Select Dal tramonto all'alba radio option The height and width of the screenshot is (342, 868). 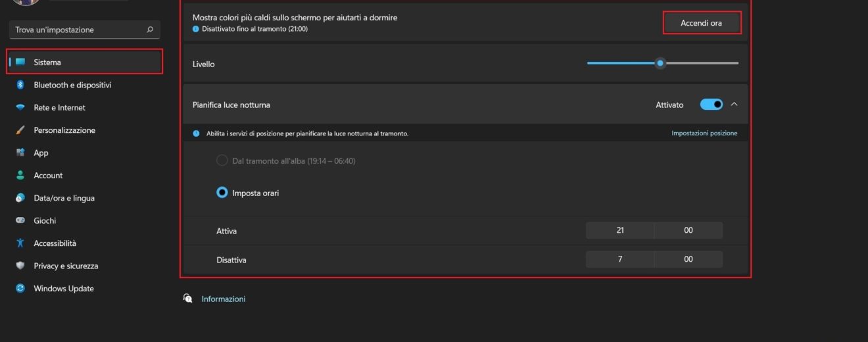[x=222, y=160]
